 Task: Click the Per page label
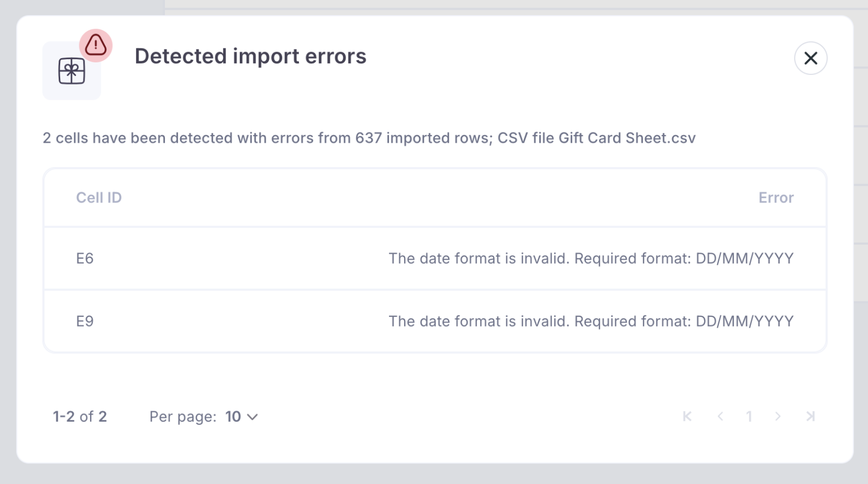(183, 417)
